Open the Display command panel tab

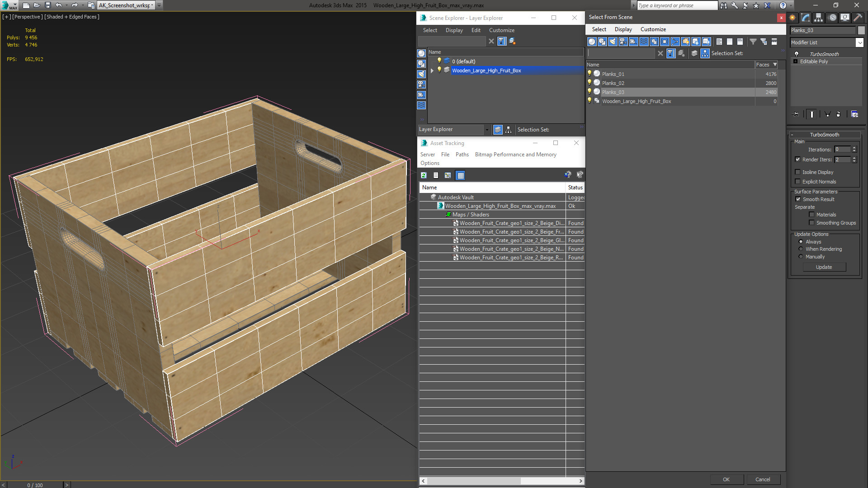pos(844,18)
